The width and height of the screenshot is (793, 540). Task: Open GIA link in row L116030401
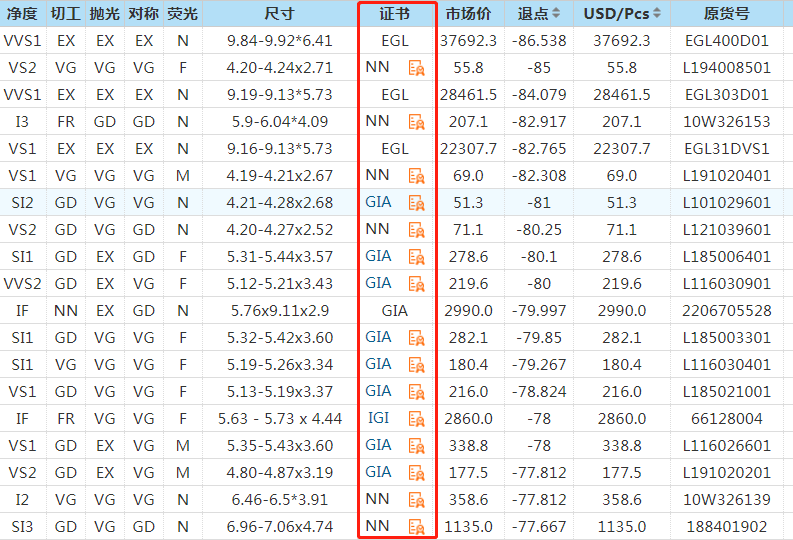pos(378,364)
